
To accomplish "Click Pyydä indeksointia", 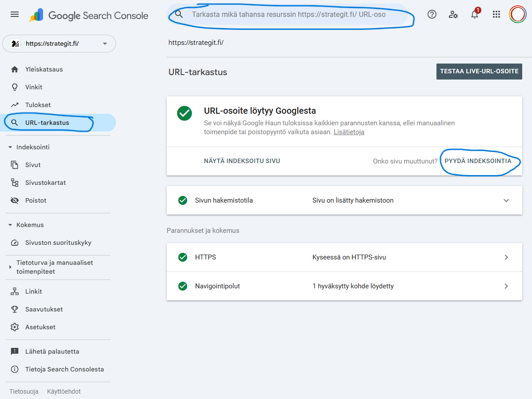I will coord(478,161).
